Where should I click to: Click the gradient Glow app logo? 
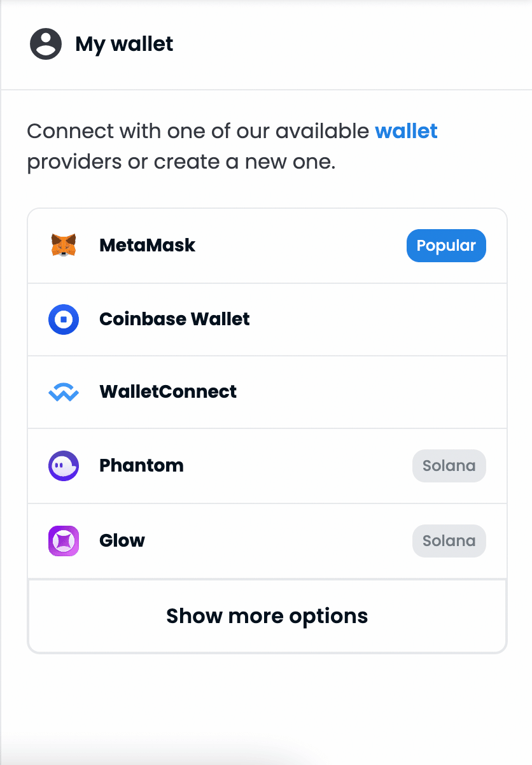click(x=63, y=540)
